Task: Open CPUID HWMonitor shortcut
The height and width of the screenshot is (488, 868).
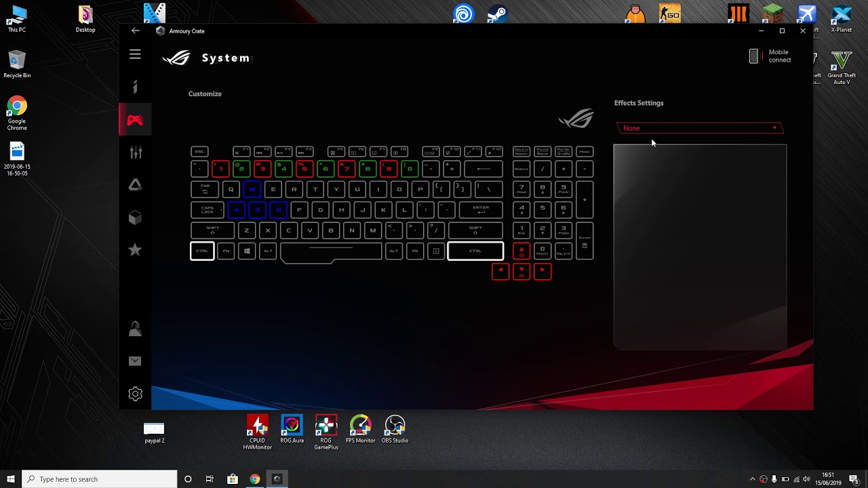Action: (x=257, y=432)
